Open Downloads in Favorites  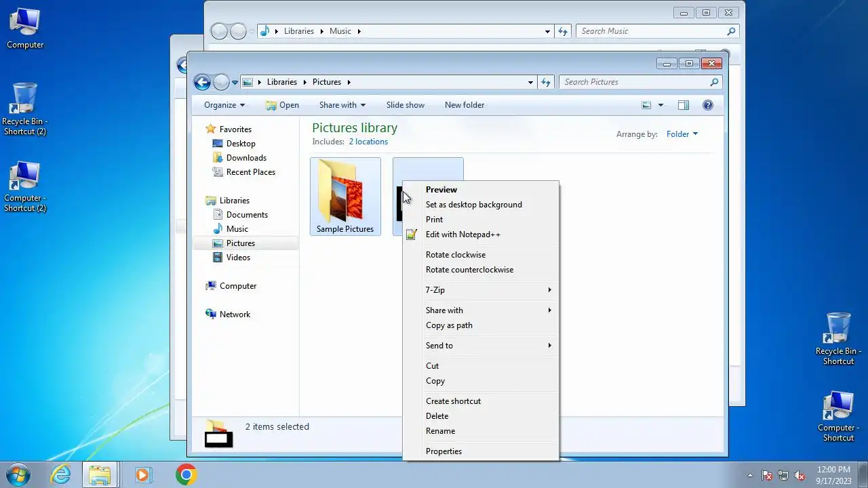point(246,158)
